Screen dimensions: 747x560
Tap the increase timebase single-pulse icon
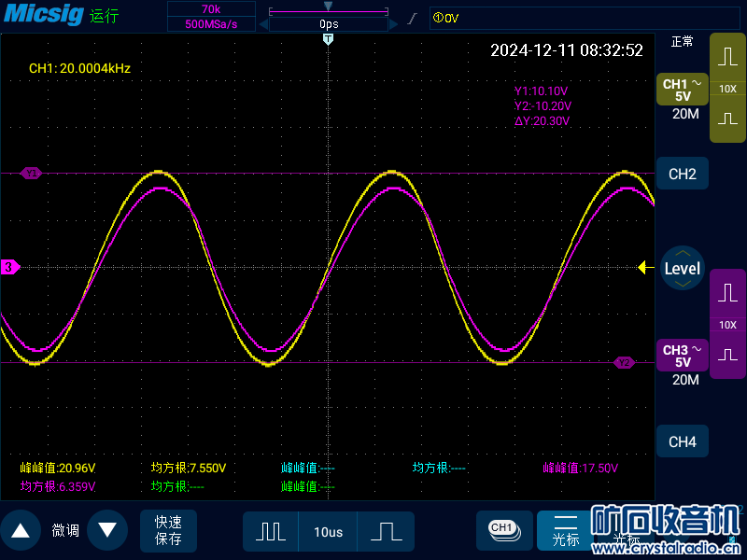[385, 531]
